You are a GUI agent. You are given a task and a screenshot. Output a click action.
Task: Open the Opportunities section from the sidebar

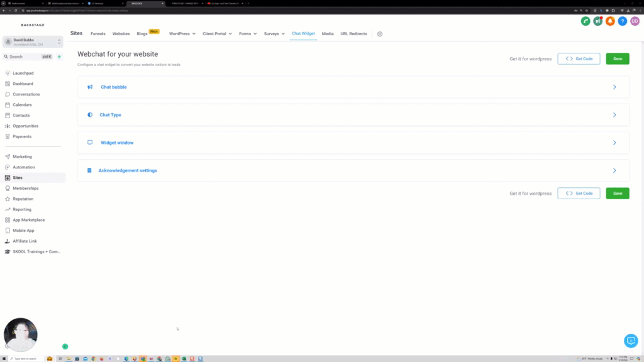pyautogui.click(x=9, y=126)
